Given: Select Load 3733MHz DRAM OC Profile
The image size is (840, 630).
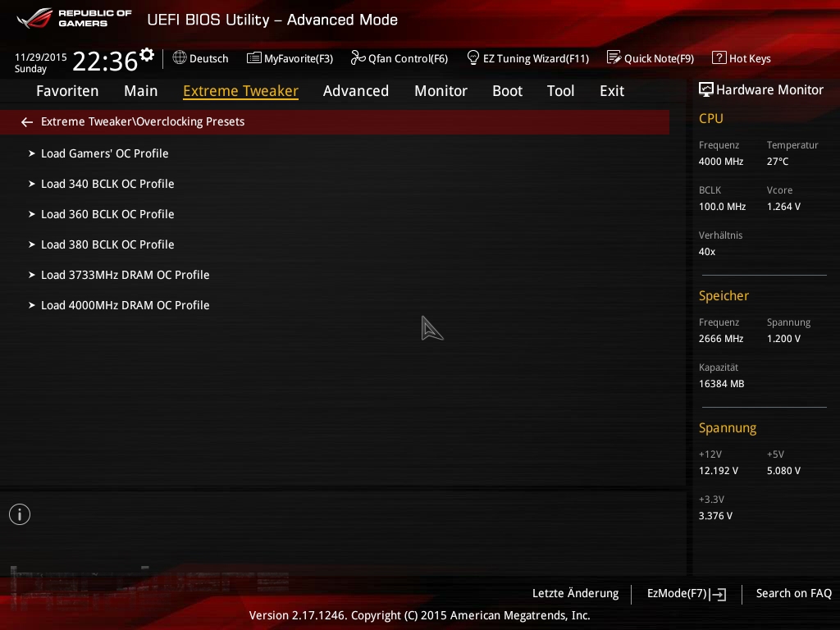Looking at the screenshot, I should click(x=125, y=275).
